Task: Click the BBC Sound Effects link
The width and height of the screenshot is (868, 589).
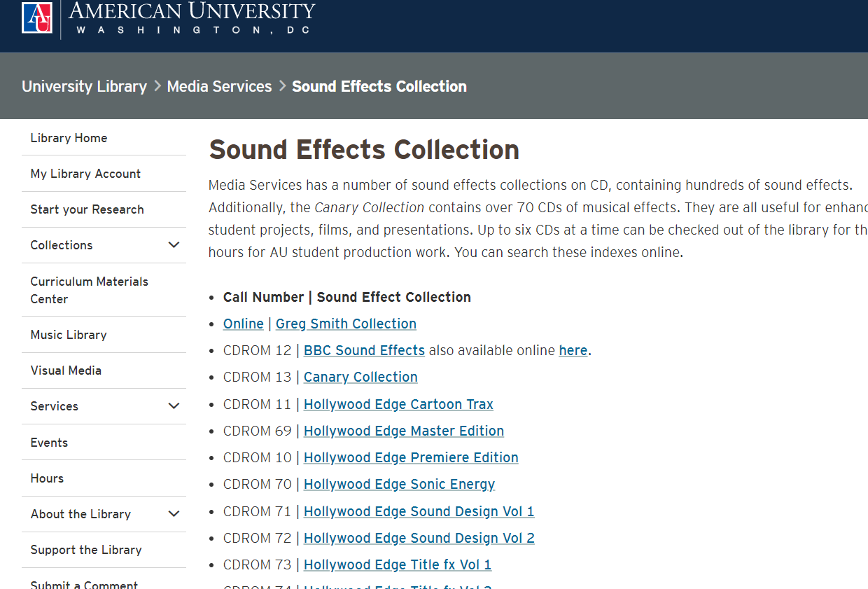Action: click(x=364, y=350)
